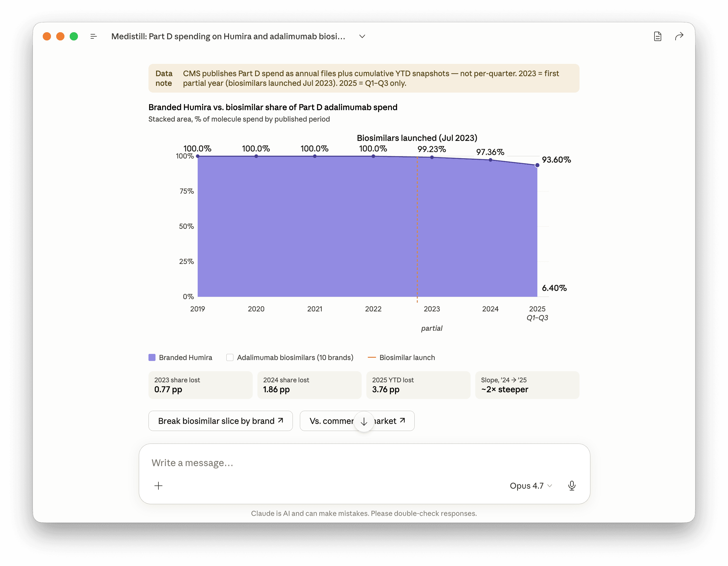Click the partial label under 2023
Viewport: 728px width, 566px height.
pos(432,328)
